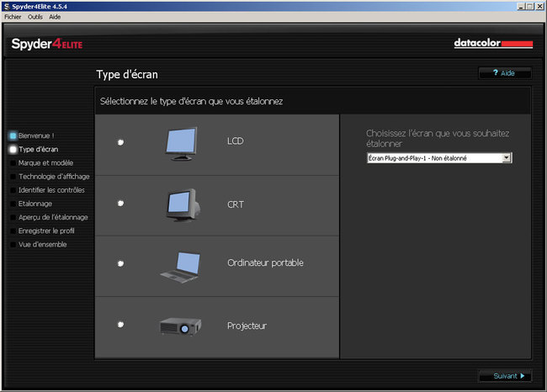
Task: Click the Type d'écran page heading
Action: tap(127, 74)
